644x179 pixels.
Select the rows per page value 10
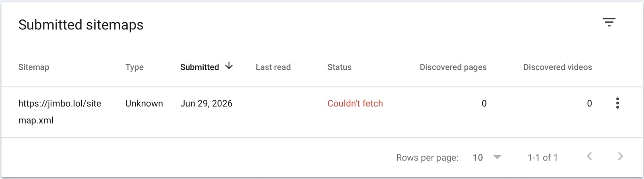(x=478, y=158)
